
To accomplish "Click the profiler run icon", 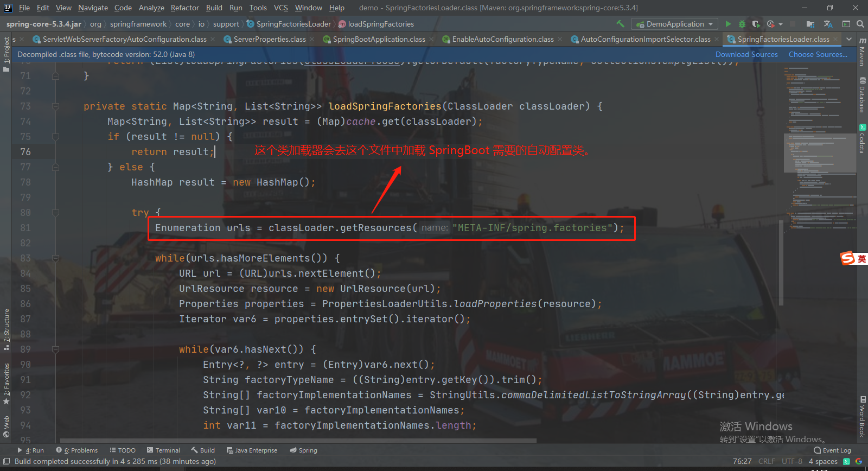I will 771,24.
